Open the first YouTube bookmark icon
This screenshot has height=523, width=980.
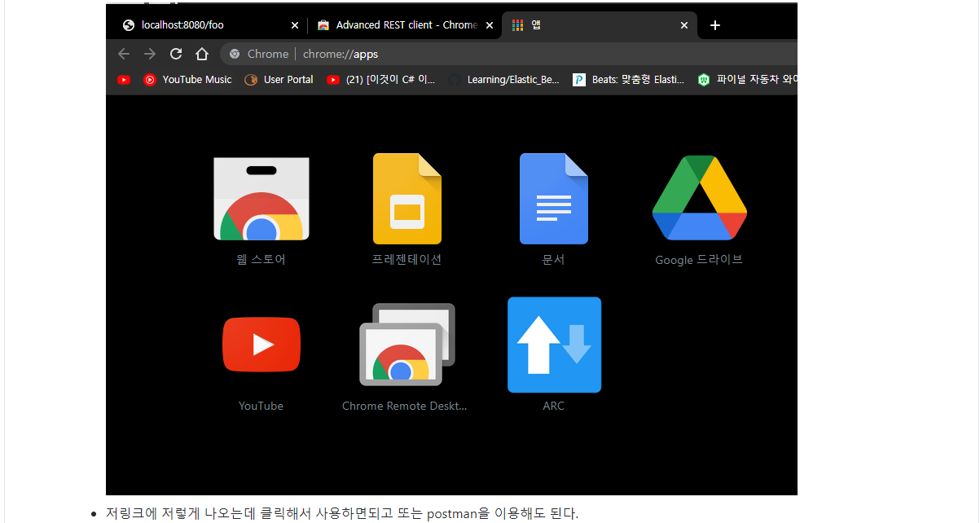pyautogui.click(x=124, y=80)
